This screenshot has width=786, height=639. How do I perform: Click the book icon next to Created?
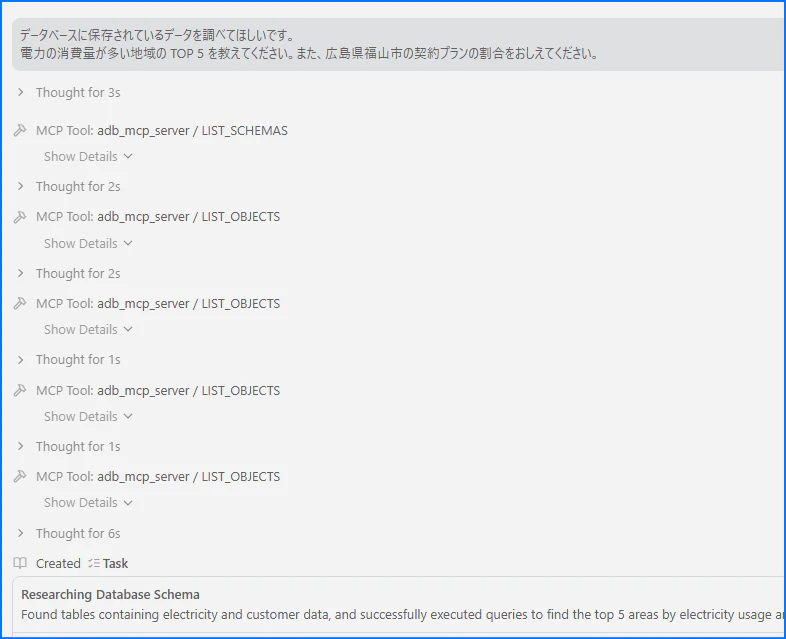[x=20, y=563]
